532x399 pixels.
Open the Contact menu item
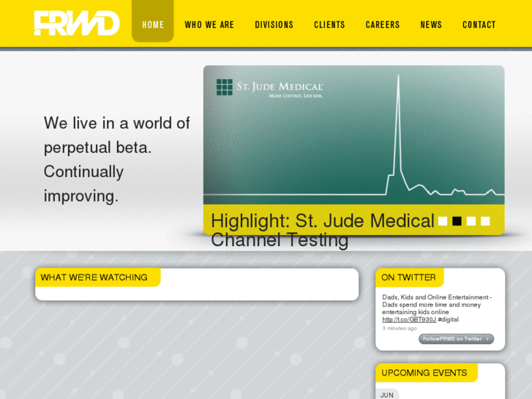(x=479, y=25)
